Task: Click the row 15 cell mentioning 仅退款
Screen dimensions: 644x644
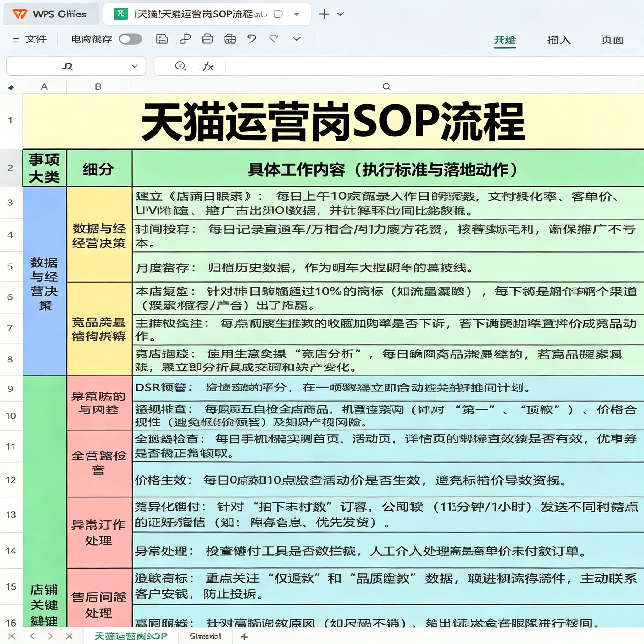Action: coord(388,586)
